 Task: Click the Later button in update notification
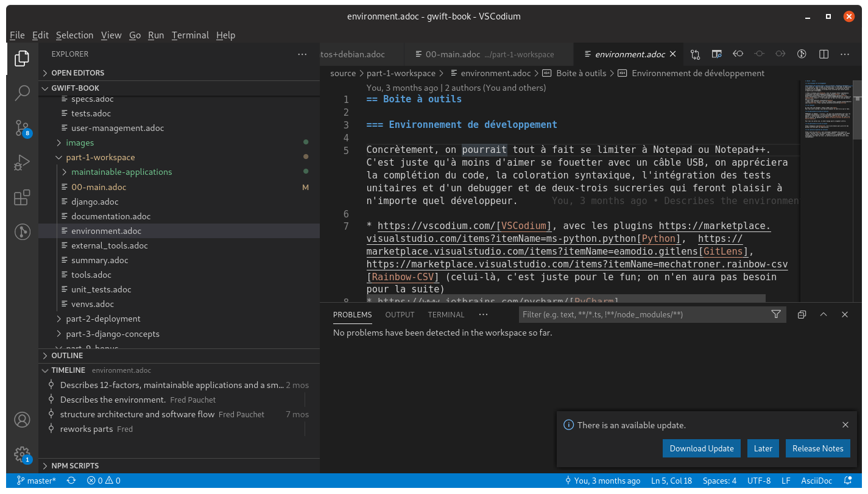point(763,448)
